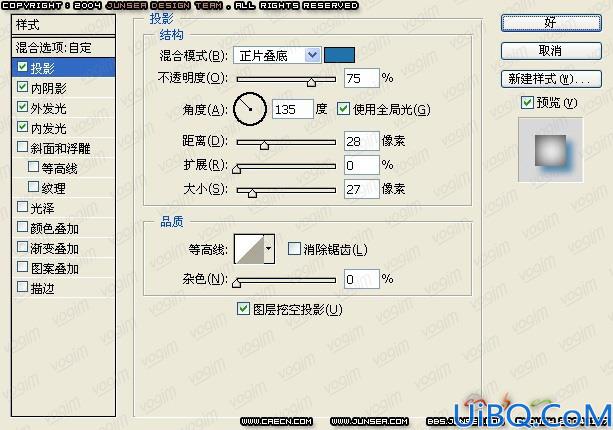613x430 pixels.
Task: Click the spread field showing 0
Action: click(x=362, y=165)
